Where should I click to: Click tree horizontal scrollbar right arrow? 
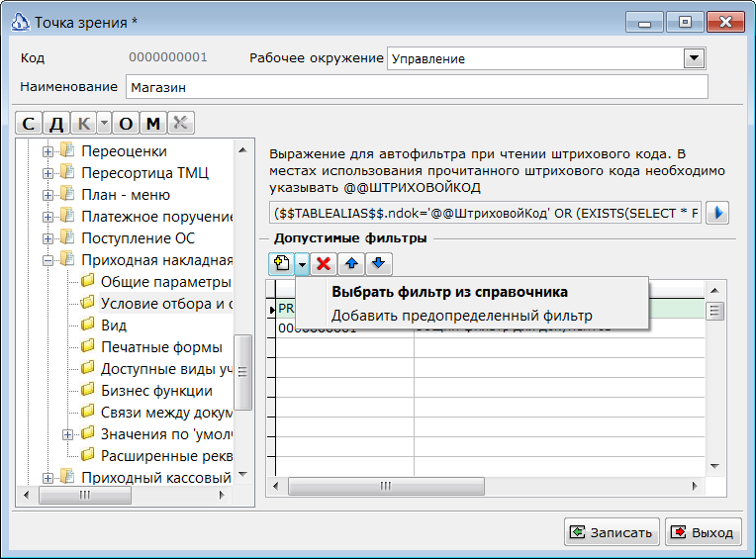222,495
